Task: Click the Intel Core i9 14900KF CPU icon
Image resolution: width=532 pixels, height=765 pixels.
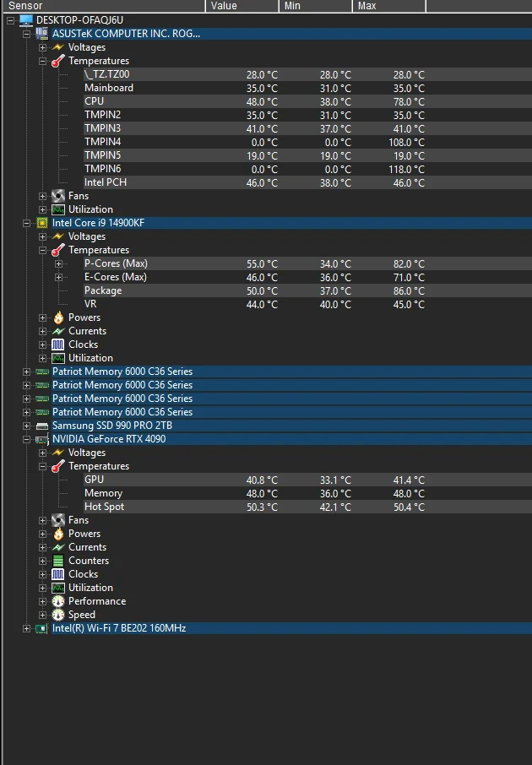Action: pyautogui.click(x=42, y=223)
